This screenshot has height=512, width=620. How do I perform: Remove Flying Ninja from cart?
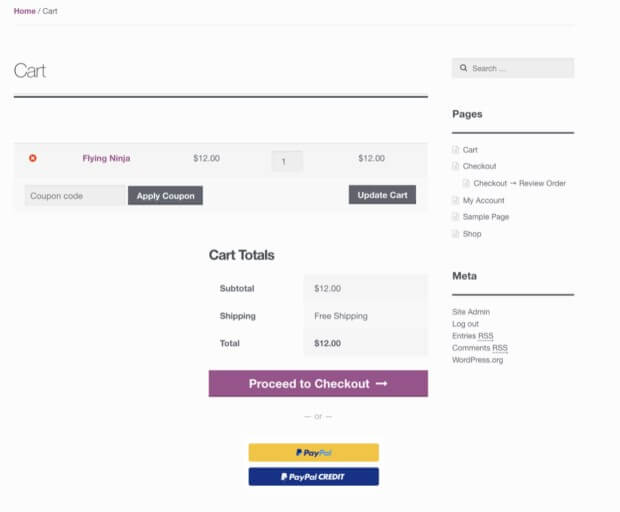click(x=32, y=158)
